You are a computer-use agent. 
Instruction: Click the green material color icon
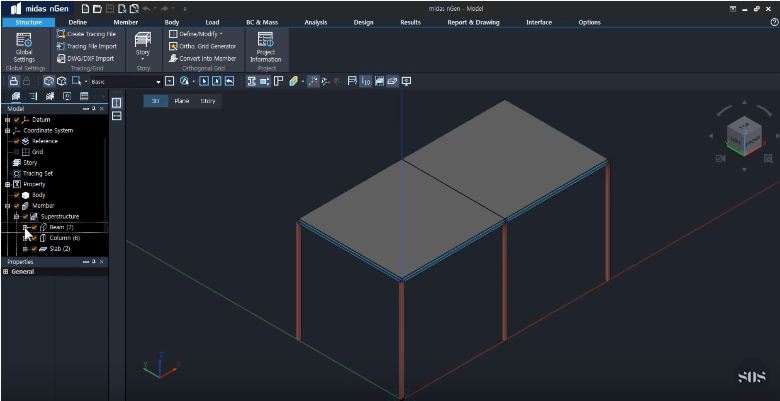pyautogui.click(x=293, y=81)
